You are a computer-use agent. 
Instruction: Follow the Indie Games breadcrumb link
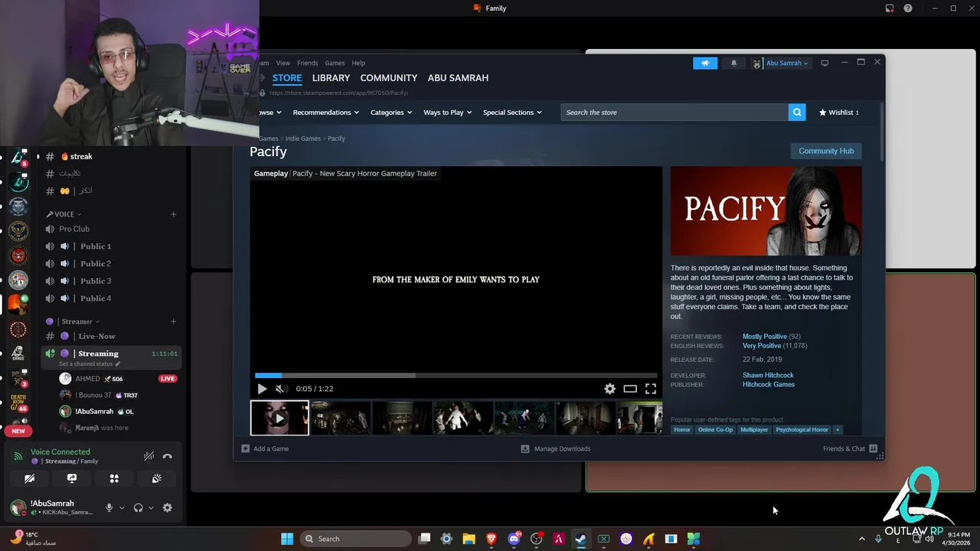click(303, 139)
